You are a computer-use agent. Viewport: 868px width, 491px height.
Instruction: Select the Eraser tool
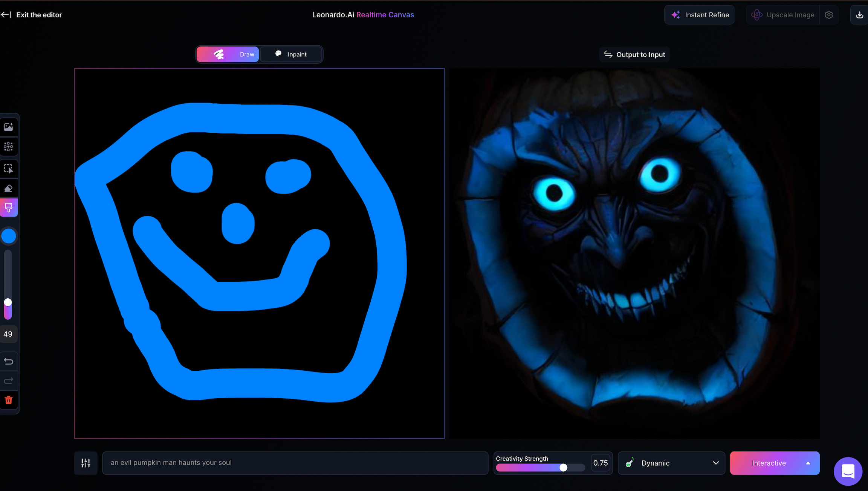click(x=8, y=188)
